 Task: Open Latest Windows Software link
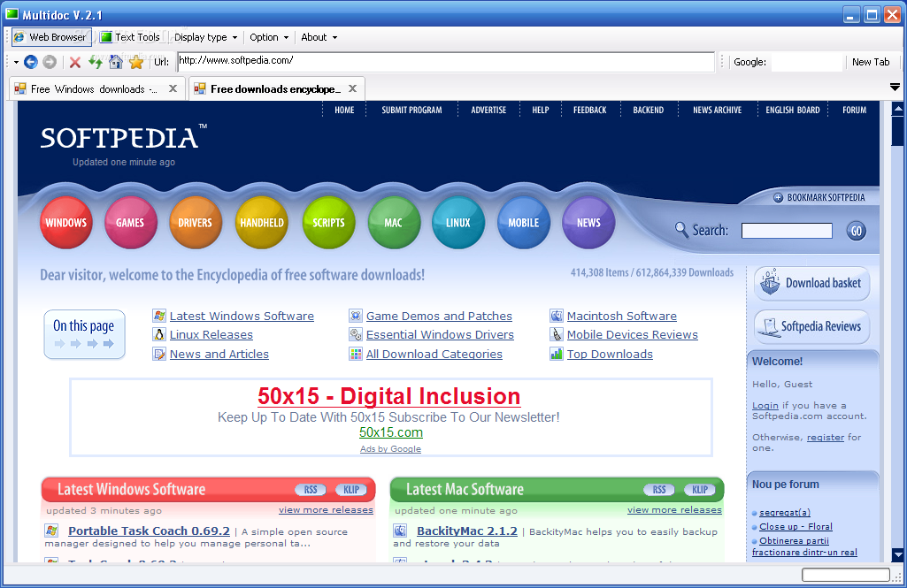tap(242, 317)
